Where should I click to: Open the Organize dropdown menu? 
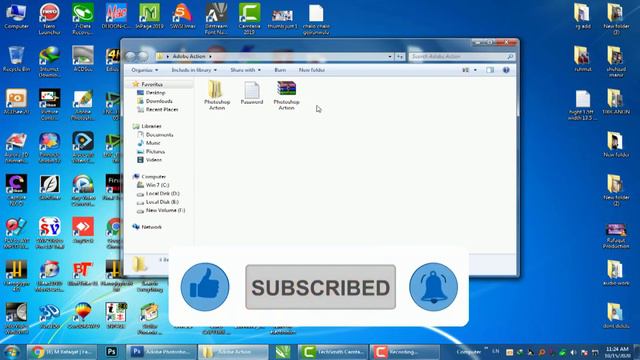coord(144,70)
